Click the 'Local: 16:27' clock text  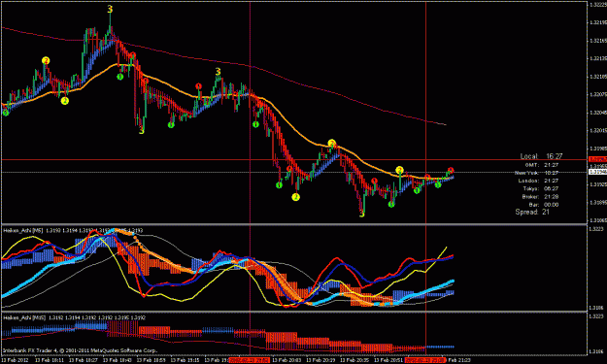(x=541, y=156)
